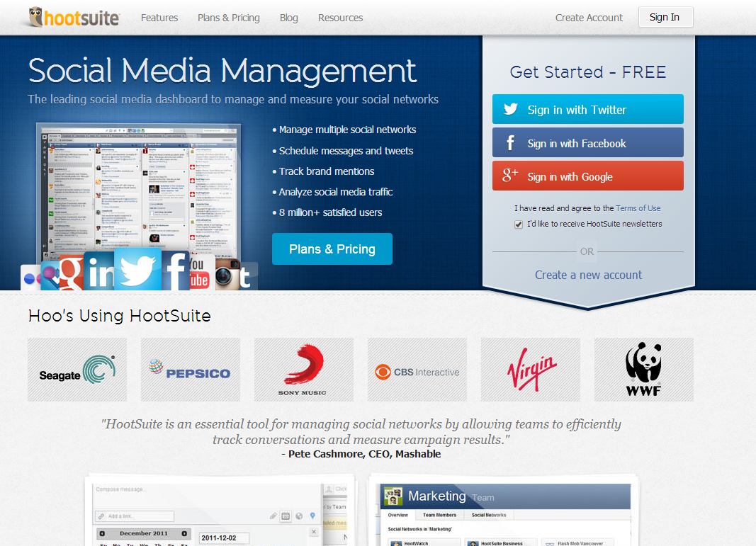
Task: Click the Sign in with Twitter button
Action: (x=588, y=109)
